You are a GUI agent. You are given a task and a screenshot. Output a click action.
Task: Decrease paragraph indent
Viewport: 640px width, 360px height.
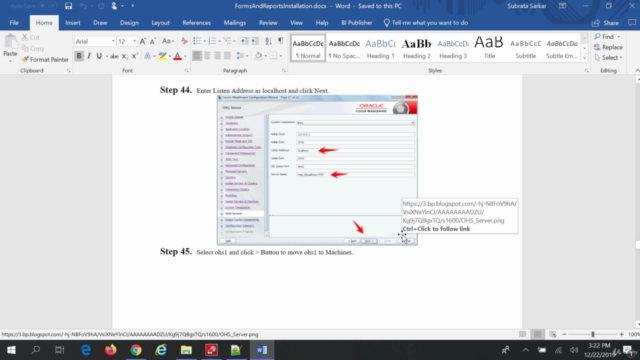tap(244, 41)
